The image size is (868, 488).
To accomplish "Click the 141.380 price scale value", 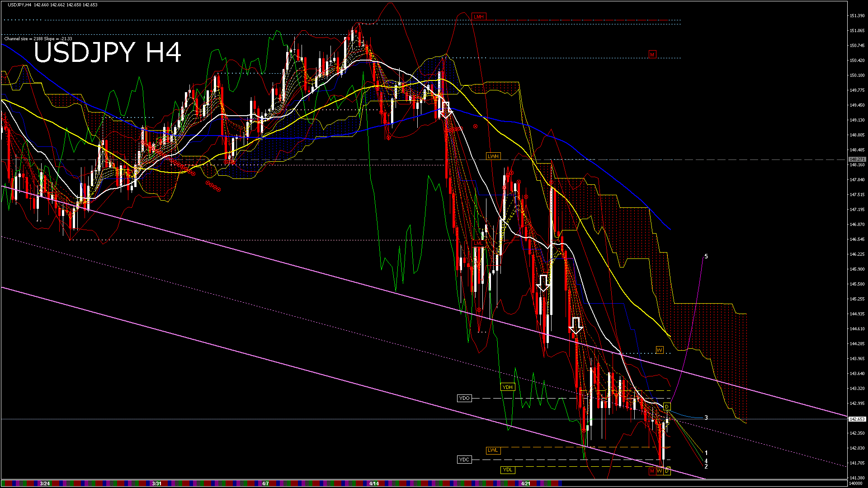I will coord(857,478).
